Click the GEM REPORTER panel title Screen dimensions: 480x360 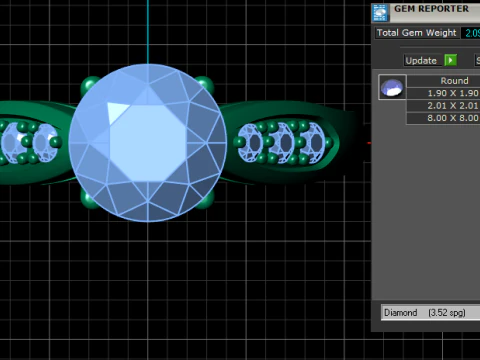[431, 9]
